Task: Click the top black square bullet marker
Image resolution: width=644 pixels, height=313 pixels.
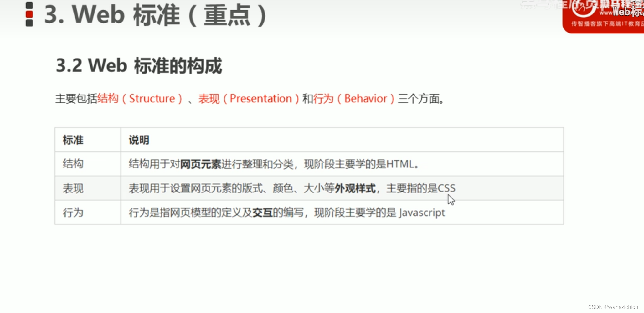Action: coord(29,5)
